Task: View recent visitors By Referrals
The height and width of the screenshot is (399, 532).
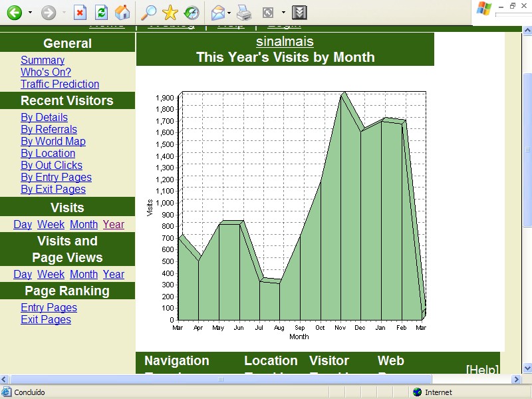Action: [x=49, y=129]
